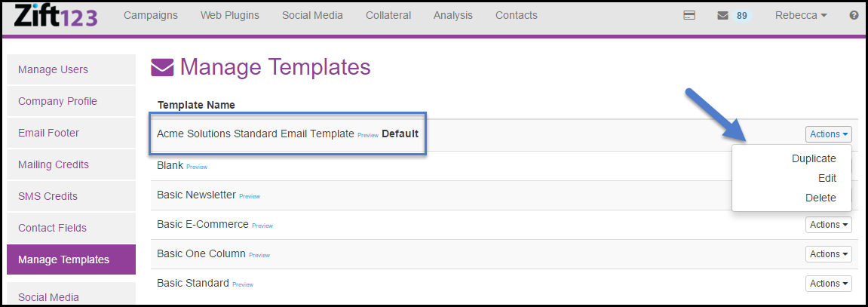This screenshot has width=868, height=307.
Task: Open Manage Users in the sidebar
Action: point(53,69)
